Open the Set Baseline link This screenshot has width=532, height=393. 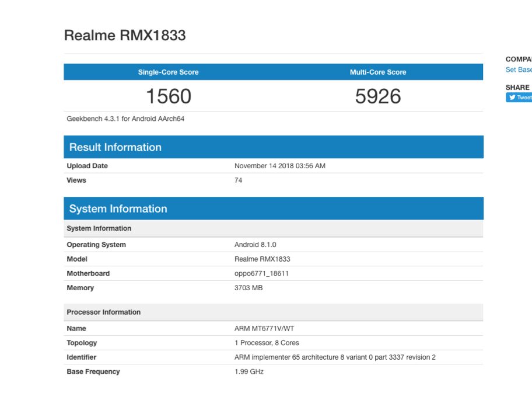(519, 70)
